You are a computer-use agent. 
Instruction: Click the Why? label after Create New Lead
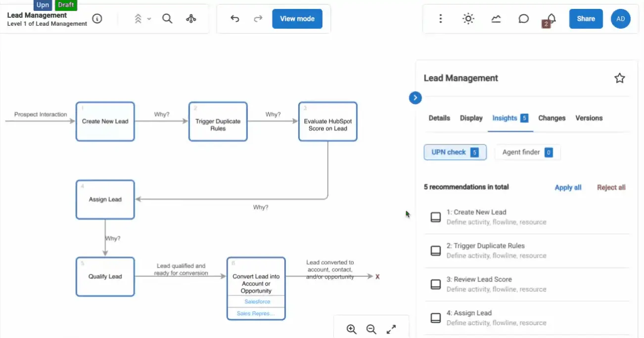coord(161,115)
